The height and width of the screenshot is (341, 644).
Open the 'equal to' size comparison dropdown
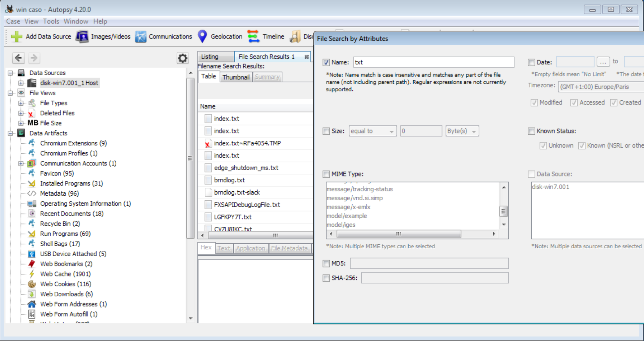tap(372, 131)
